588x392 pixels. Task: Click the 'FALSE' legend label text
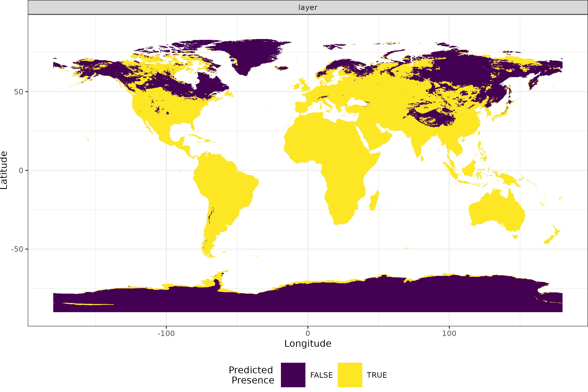pos(321,375)
